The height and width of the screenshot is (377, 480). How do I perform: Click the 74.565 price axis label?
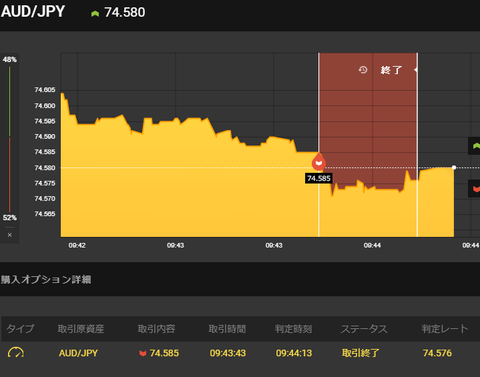[x=45, y=214]
